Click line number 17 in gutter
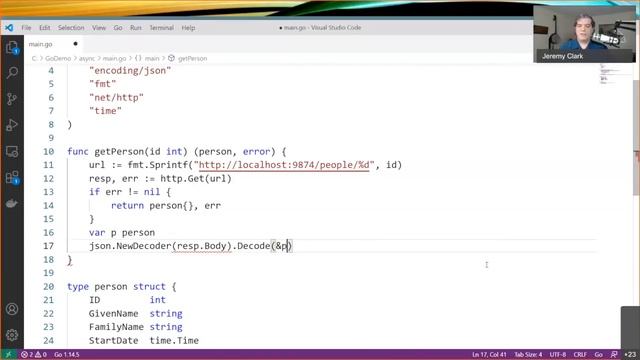Image resolution: width=640 pixels, height=360 pixels. [x=49, y=246]
